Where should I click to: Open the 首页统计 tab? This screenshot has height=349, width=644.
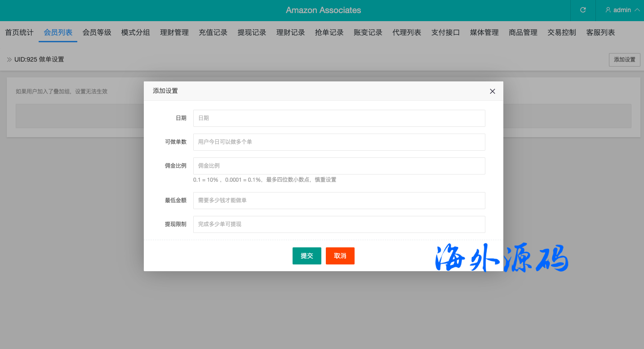tap(19, 32)
